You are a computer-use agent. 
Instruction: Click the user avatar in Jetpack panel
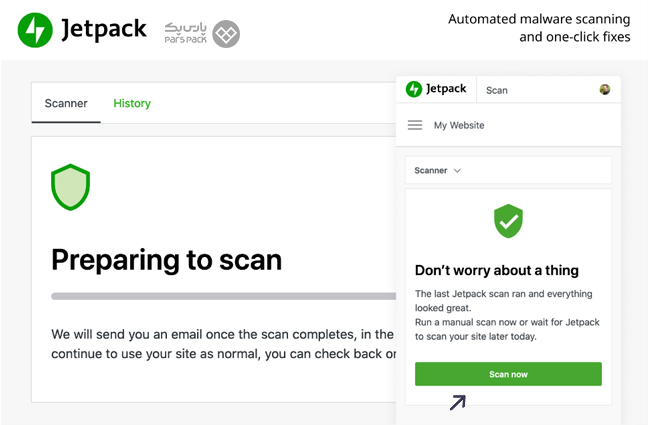pyautogui.click(x=605, y=89)
